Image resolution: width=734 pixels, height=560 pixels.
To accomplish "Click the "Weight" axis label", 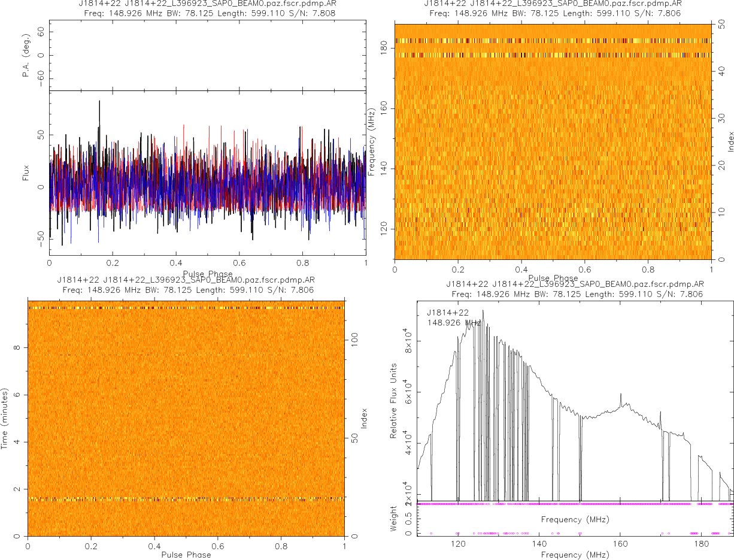I will tap(393, 517).
